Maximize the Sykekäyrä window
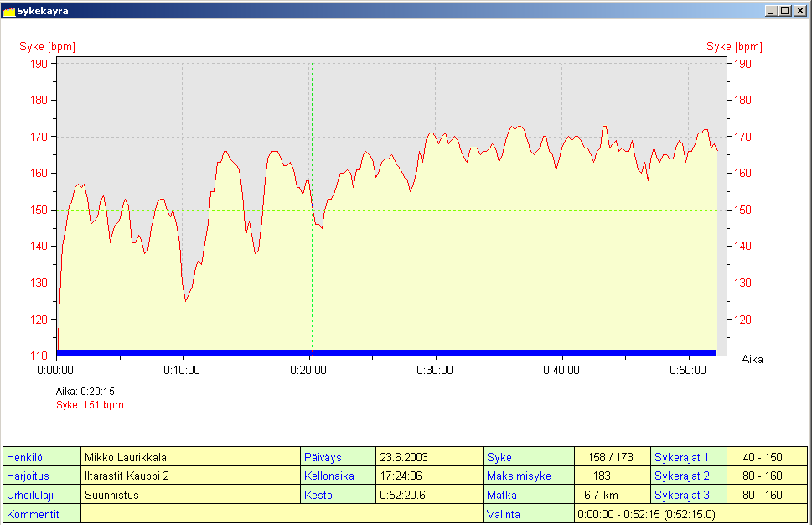This screenshot has width=812, height=525. pos(784,11)
